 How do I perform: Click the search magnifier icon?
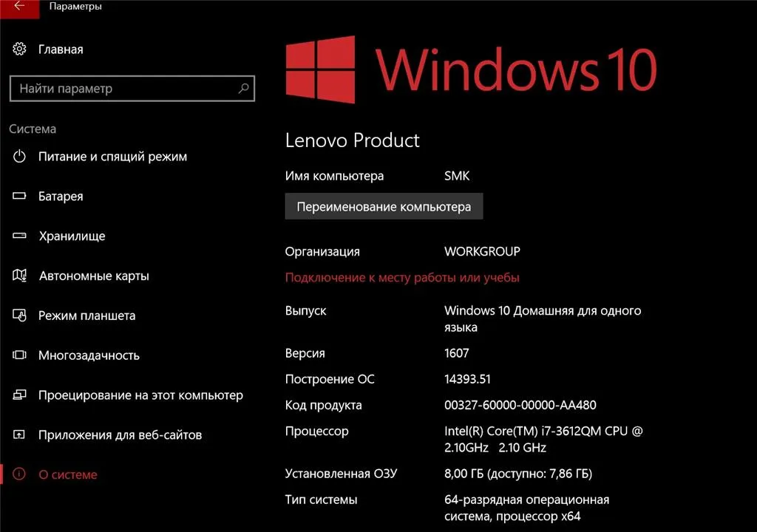pos(243,89)
